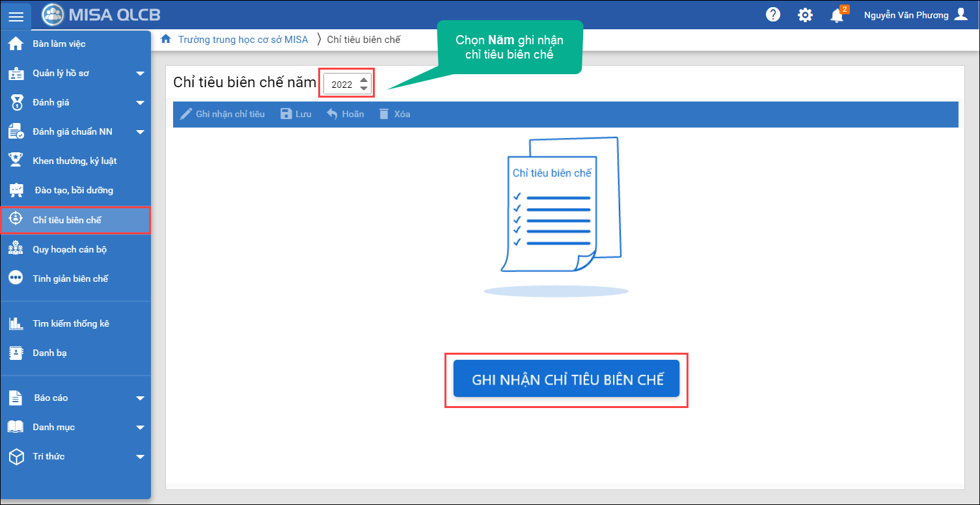Open the notifications bell
The width and height of the screenshot is (980, 505).
click(837, 16)
